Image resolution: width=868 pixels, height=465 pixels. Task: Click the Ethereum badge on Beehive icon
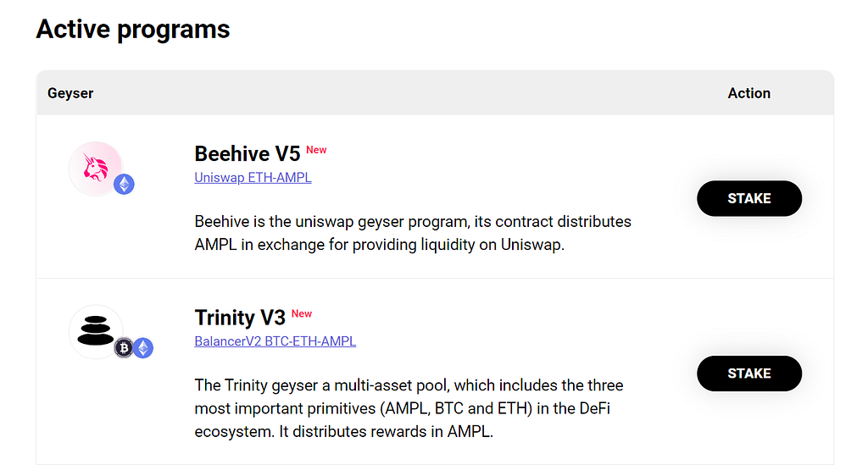click(124, 184)
